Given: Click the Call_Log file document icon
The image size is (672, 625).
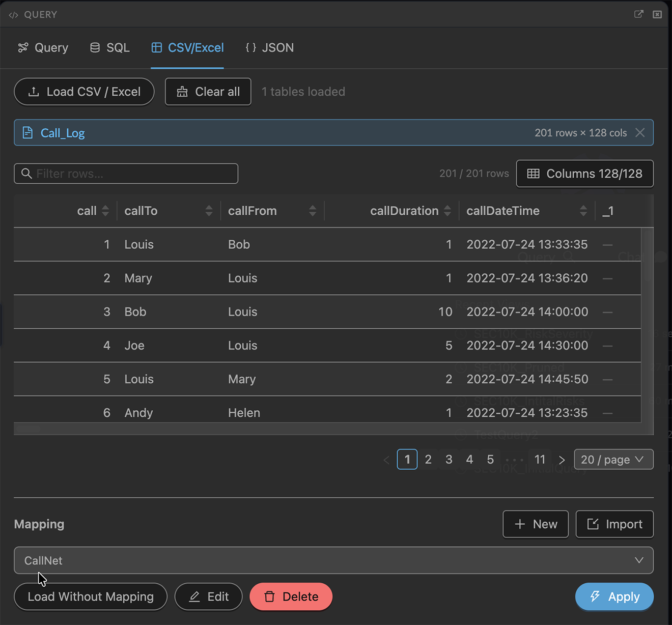Looking at the screenshot, I should coord(28,133).
